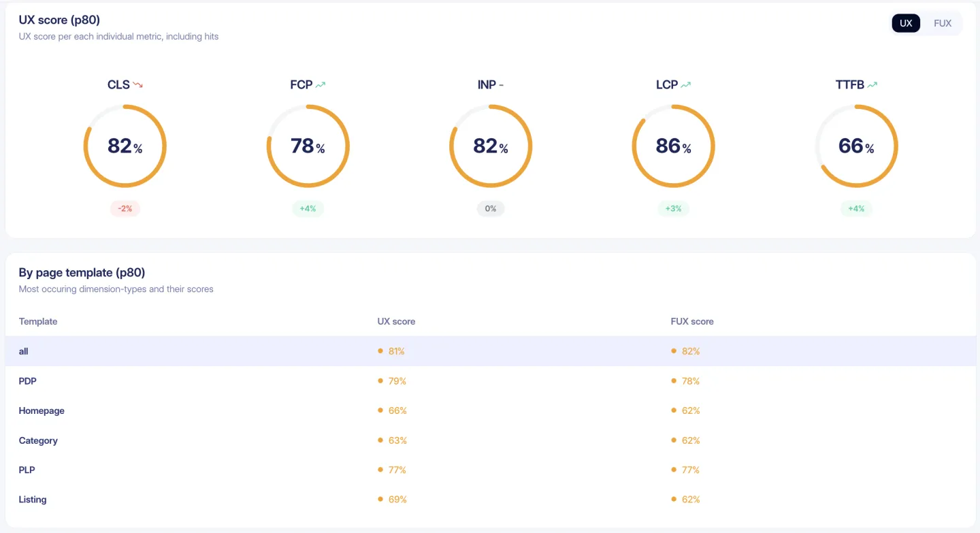Click the orange dot beside Homepage's FUX score
This screenshot has width=980, height=533.
pos(672,410)
